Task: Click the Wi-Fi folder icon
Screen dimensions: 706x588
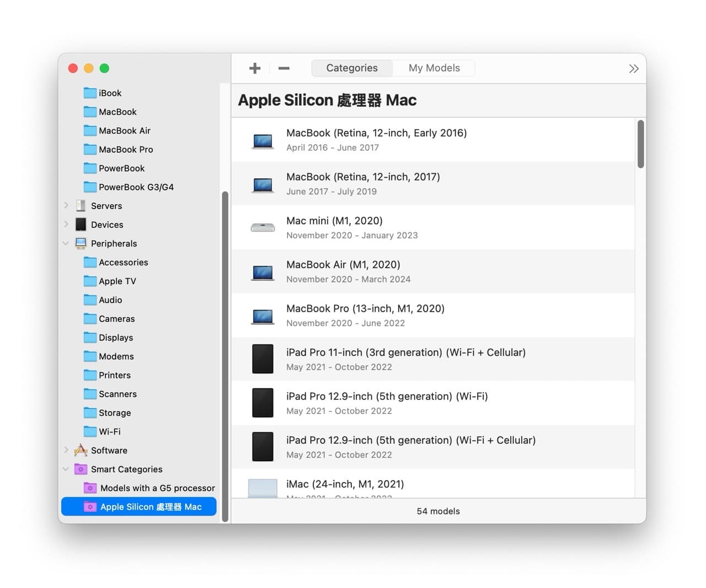Action: pyautogui.click(x=90, y=431)
